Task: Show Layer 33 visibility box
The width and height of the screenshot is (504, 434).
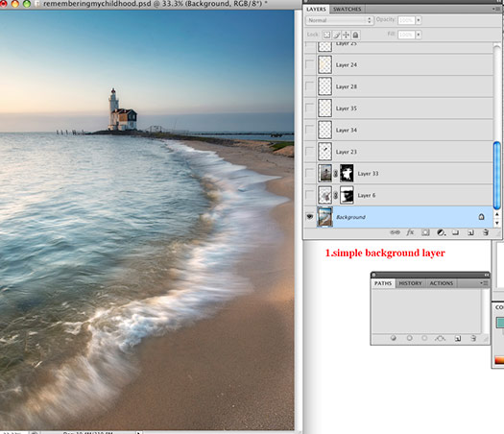Action: [x=309, y=173]
